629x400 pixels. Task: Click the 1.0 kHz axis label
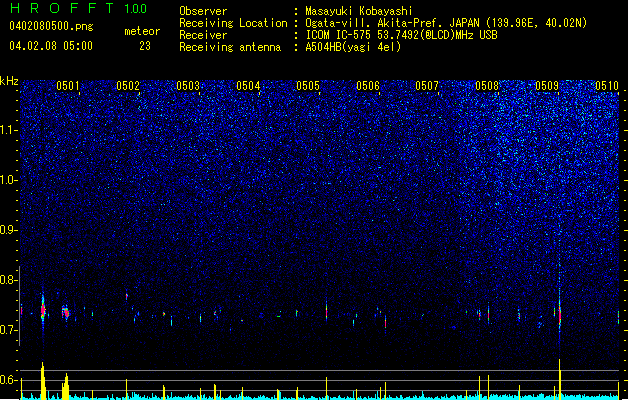[x=9, y=180]
